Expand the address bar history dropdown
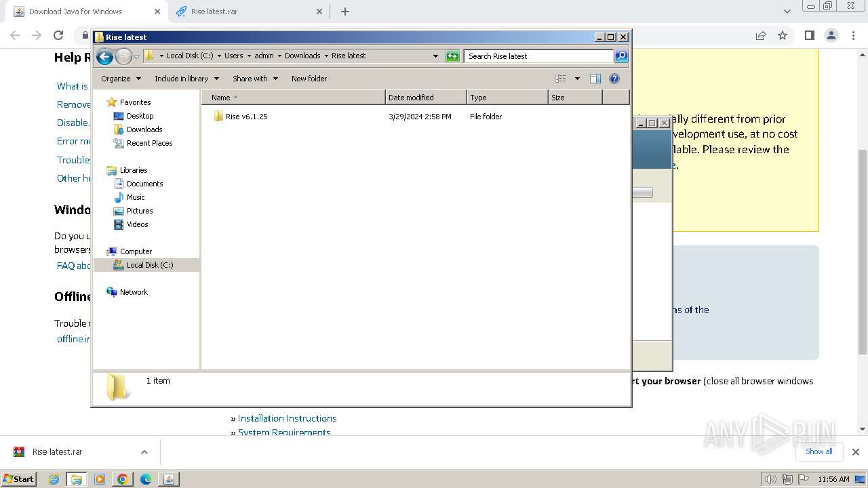 point(435,56)
